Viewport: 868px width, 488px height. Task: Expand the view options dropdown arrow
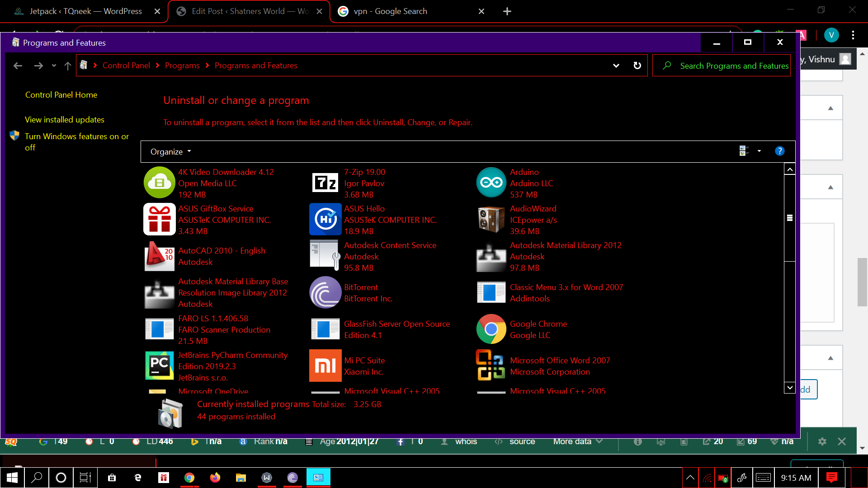pos(759,151)
